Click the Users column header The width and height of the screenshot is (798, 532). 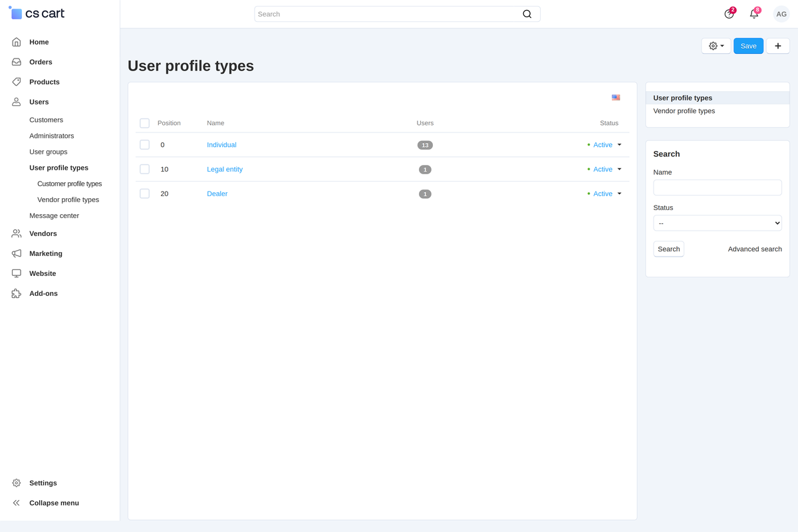tap(425, 123)
